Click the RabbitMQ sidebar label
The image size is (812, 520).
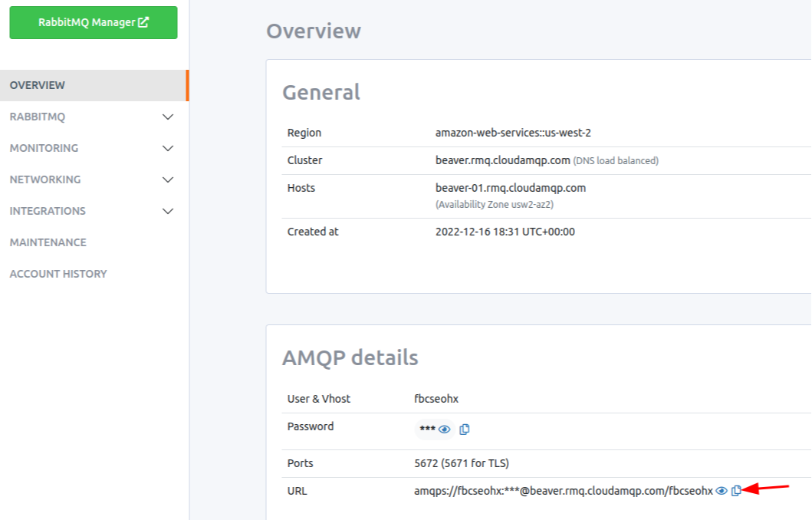coord(37,117)
